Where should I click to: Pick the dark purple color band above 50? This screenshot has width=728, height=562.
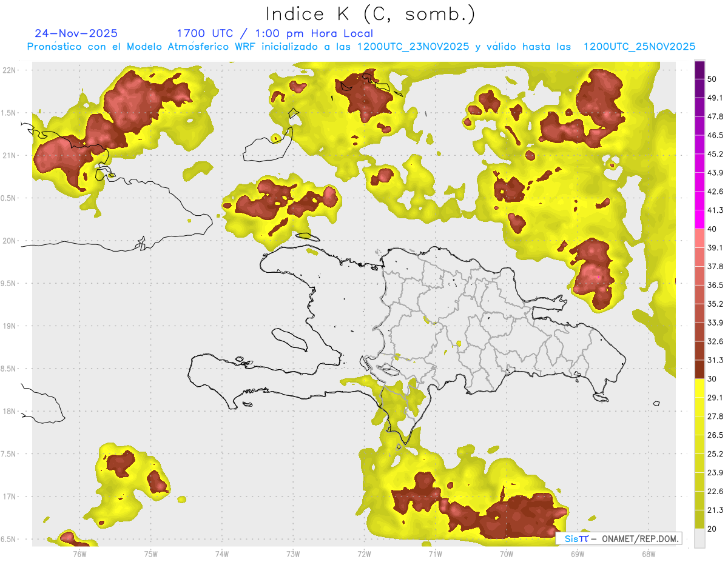point(699,70)
